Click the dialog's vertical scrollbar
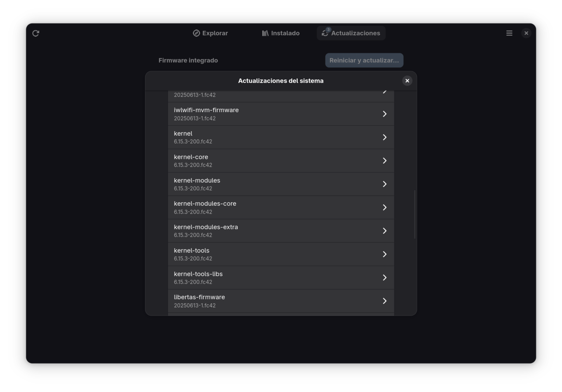562x392 pixels. pyautogui.click(x=414, y=214)
